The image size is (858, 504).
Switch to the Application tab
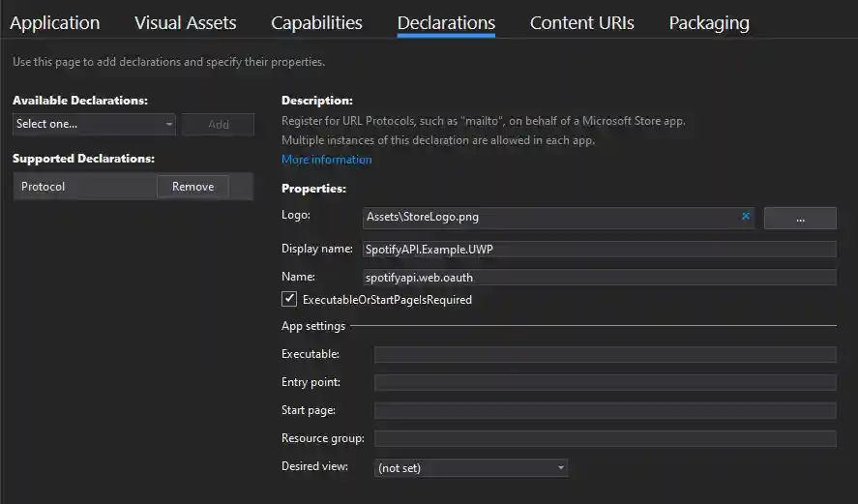pos(55,22)
